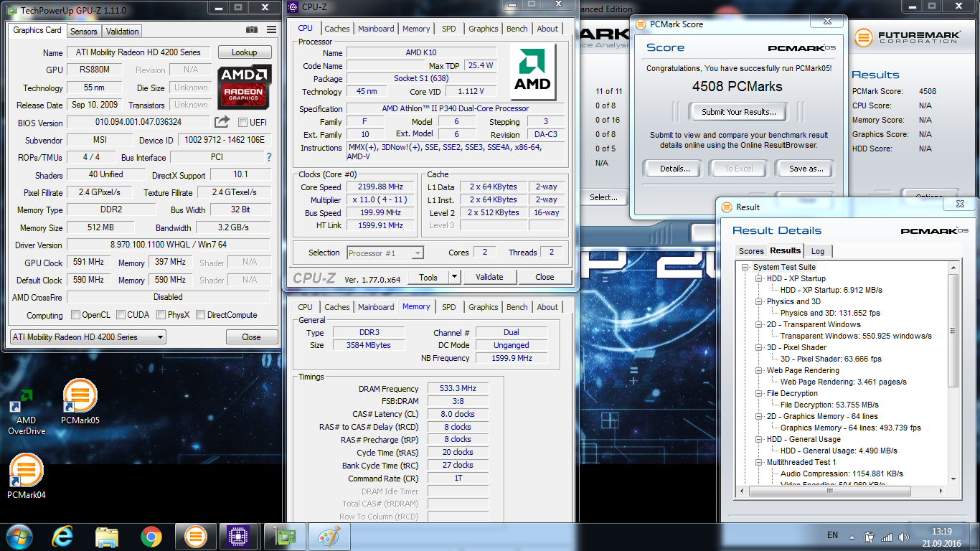Open the GPU-Z hamburger menu icon
980x551 pixels.
(271, 30)
